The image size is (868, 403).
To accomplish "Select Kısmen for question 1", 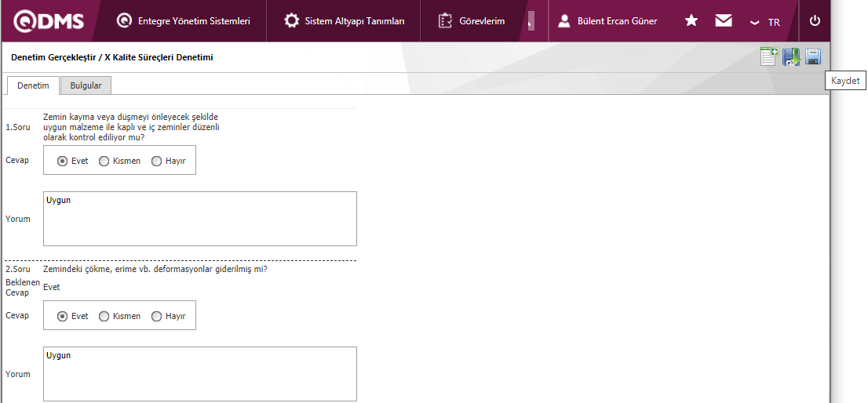I will pos(104,161).
